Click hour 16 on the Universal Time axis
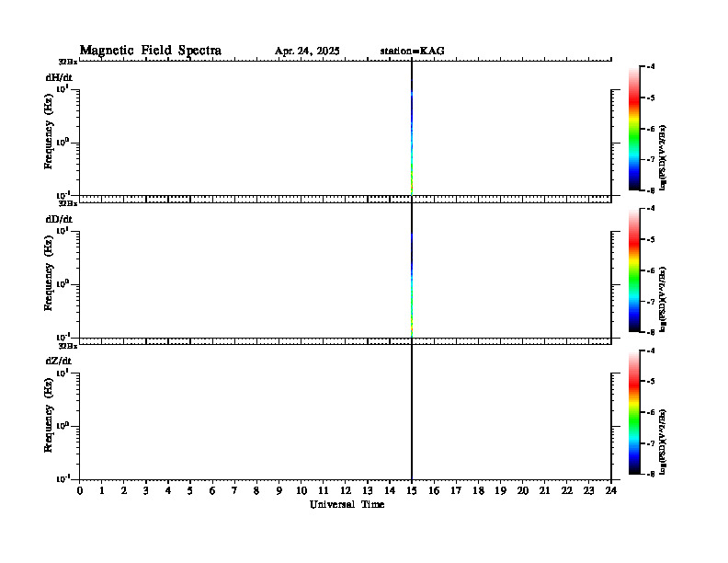728x563 pixels. [x=434, y=490]
